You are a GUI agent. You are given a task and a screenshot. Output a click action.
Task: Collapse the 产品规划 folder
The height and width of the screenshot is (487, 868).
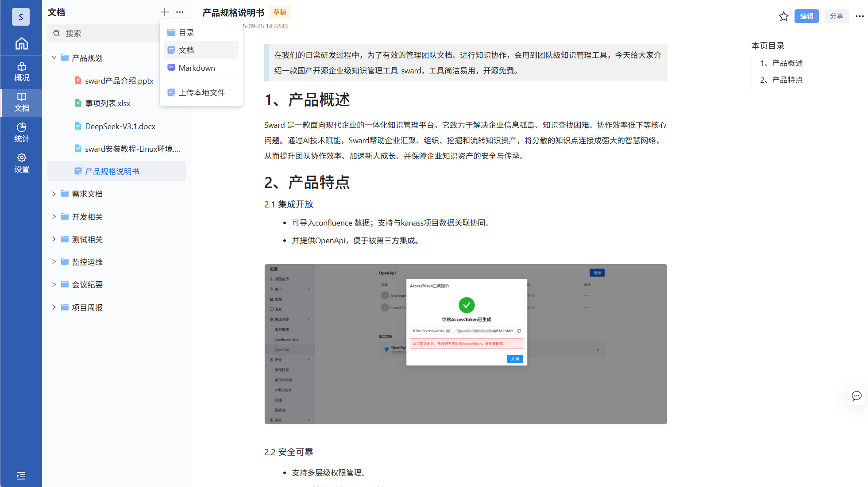tap(54, 58)
